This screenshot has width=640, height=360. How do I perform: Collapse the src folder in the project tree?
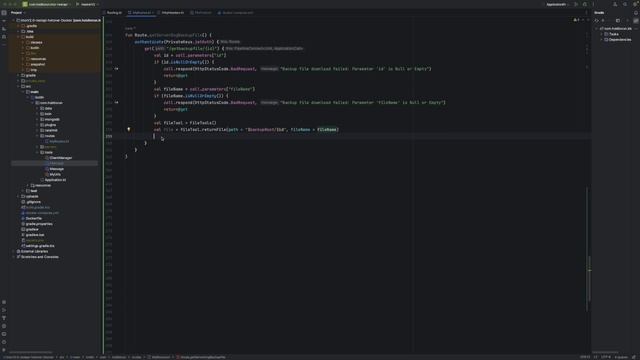click(x=18, y=86)
